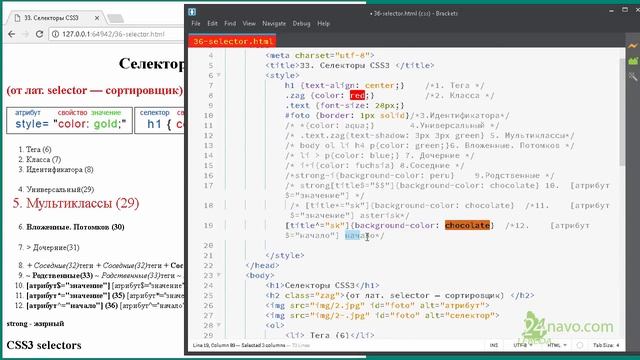Click the "(от лат. selector — сортировщик)" heading

pyautogui.click(x=95, y=90)
